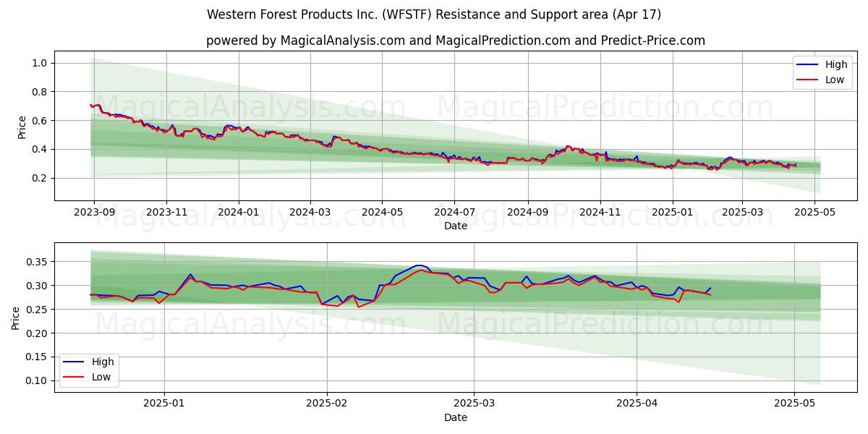
Task: Click the '0.20' y-axis tick in bottom chart
Action: click(38, 333)
